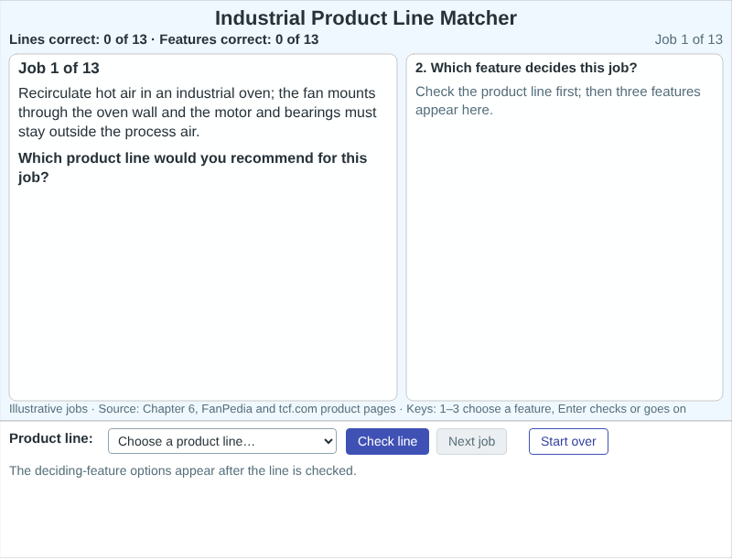Click the 'Illustrative jobs · Source' footnote
This screenshot has height=560, width=732.
coord(348,409)
